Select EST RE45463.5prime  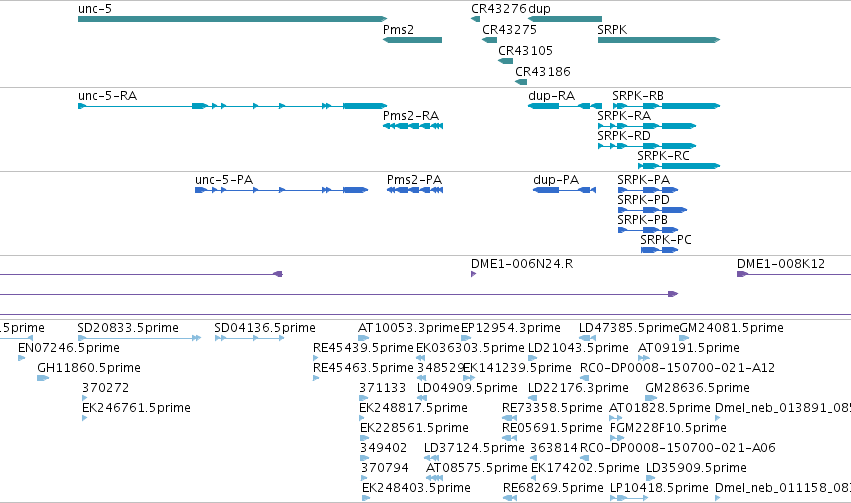(316, 378)
